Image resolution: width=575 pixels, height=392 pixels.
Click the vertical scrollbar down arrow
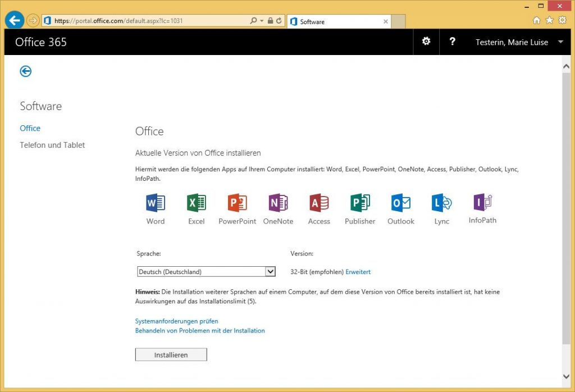(566, 377)
